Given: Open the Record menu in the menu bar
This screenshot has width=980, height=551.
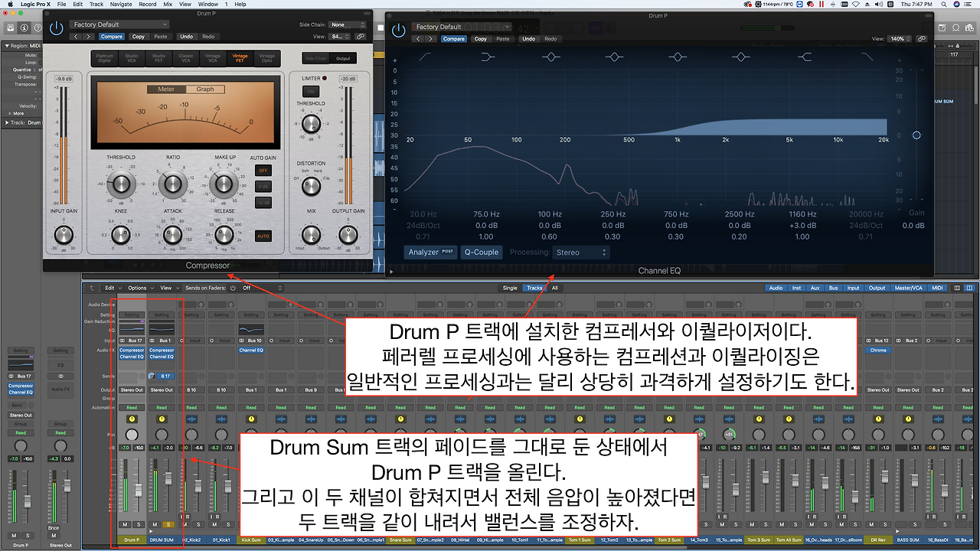Looking at the screenshot, I should tap(148, 5).
